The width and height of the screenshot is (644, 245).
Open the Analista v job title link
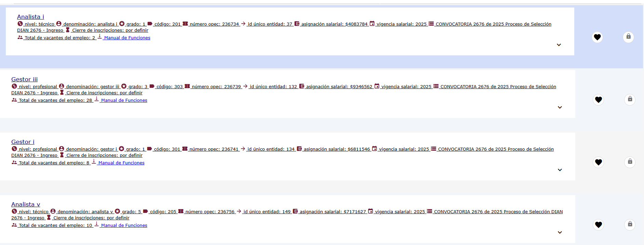click(26, 204)
